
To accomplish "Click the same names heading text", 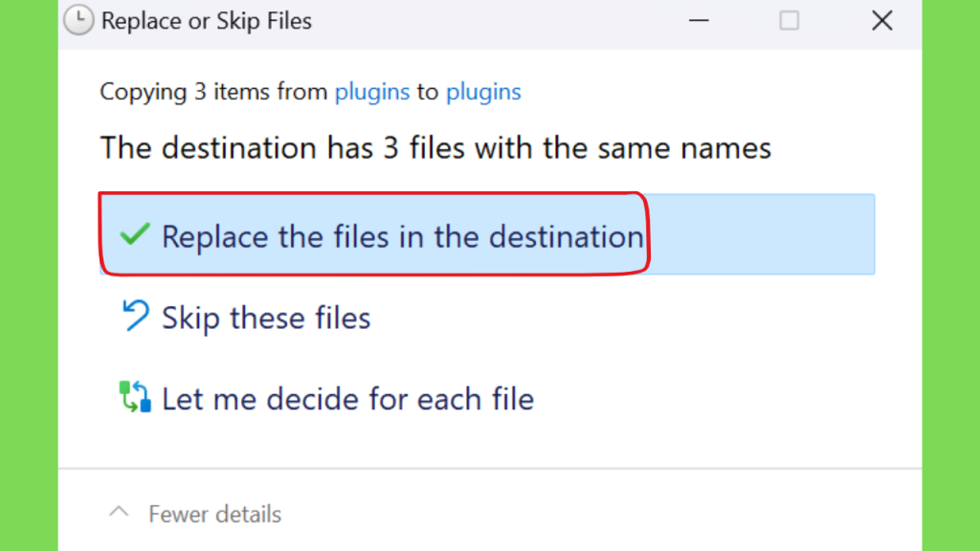I will pos(435,148).
